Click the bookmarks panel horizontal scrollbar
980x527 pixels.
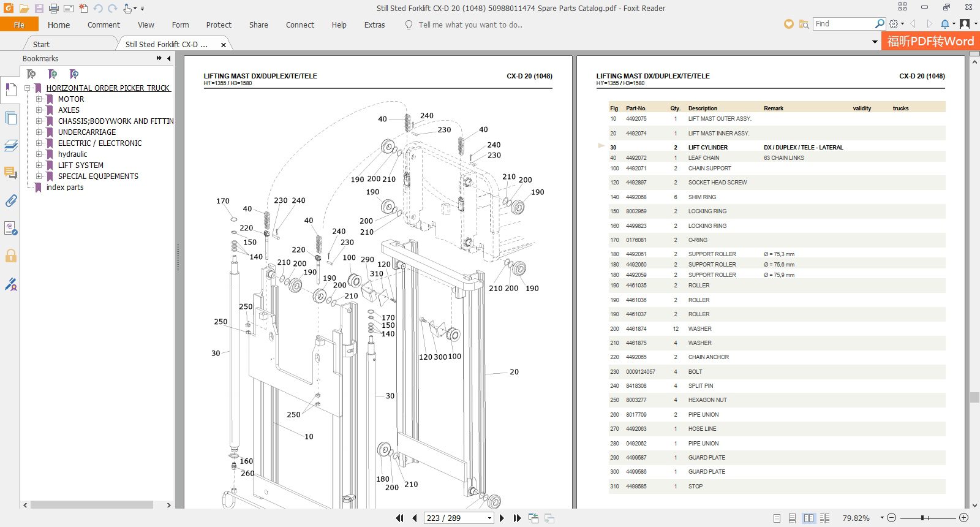[92, 505]
